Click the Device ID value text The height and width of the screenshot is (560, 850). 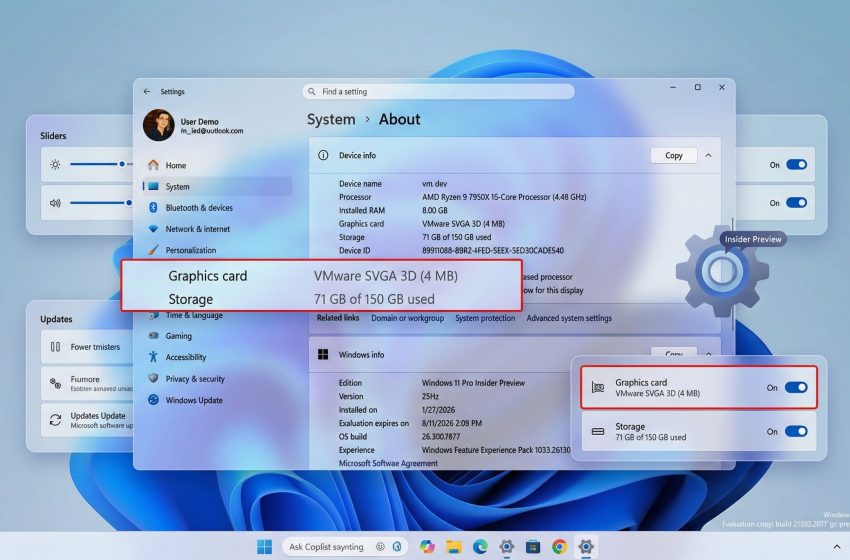click(x=493, y=250)
